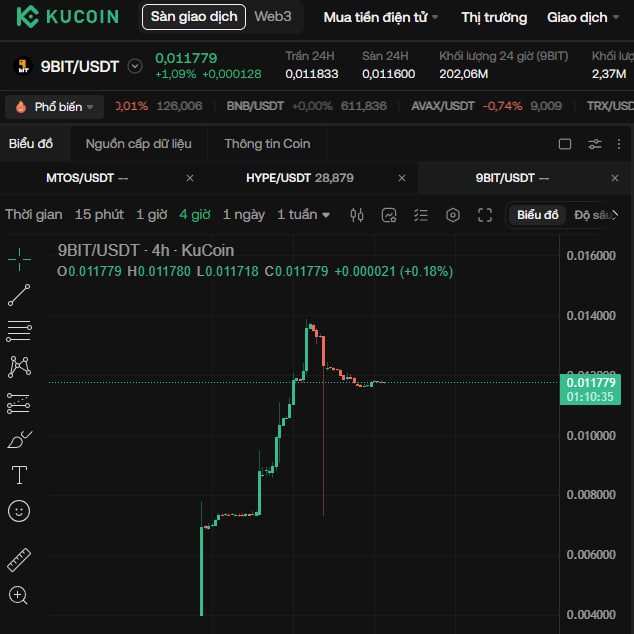Select the Thời gian line view
The width and height of the screenshot is (634, 634).
coord(34,215)
